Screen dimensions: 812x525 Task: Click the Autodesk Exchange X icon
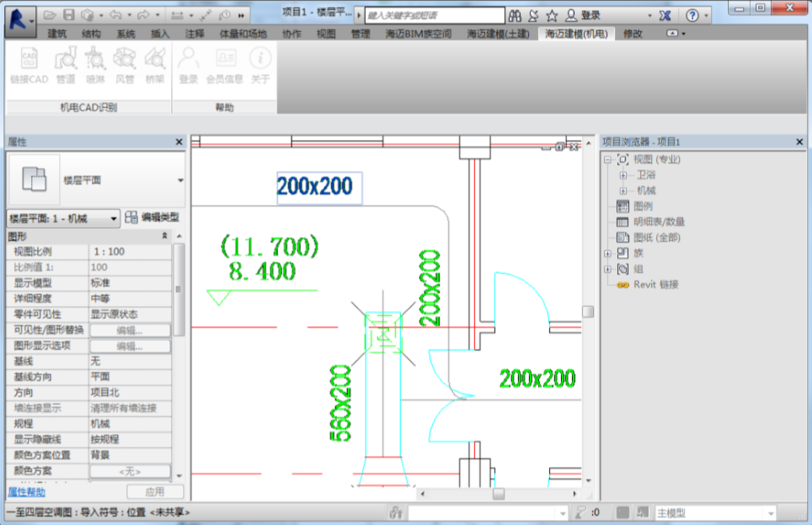tap(665, 15)
